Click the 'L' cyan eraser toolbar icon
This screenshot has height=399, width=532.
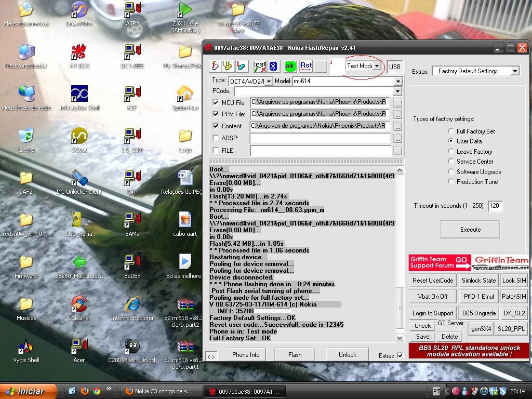click(x=242, y=66)
